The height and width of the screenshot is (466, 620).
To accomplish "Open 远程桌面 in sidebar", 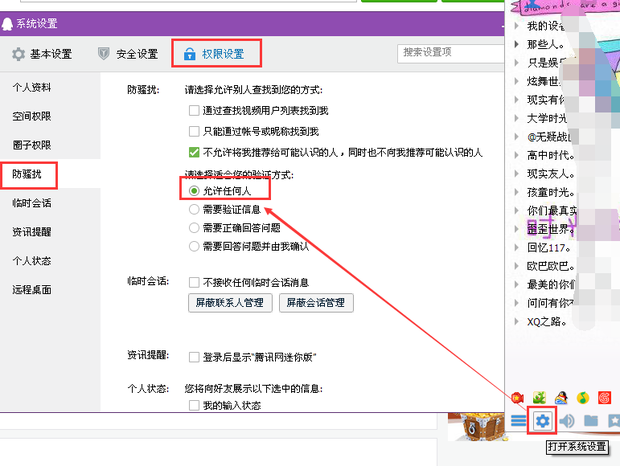I will (32, 289).
